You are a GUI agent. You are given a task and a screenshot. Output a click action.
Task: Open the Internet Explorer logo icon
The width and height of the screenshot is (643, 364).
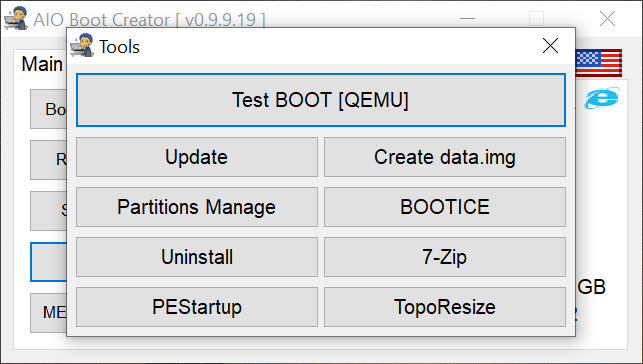click(602, 98)
